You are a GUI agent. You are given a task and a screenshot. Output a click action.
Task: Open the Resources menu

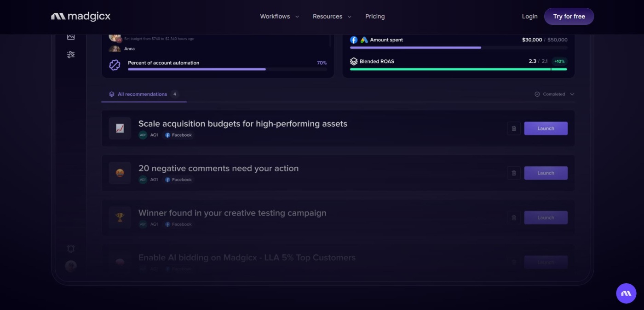[x=332, y=16]
